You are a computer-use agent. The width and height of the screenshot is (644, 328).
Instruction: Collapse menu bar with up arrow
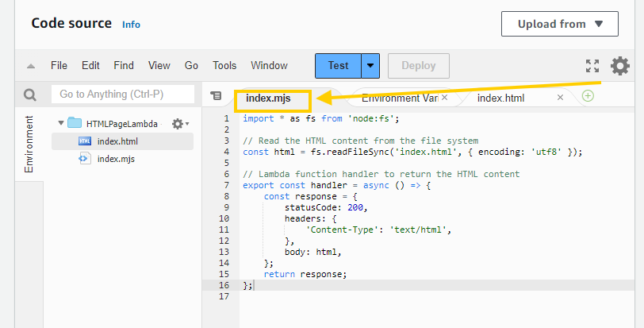pyautogui.click(x=30, y=66)
